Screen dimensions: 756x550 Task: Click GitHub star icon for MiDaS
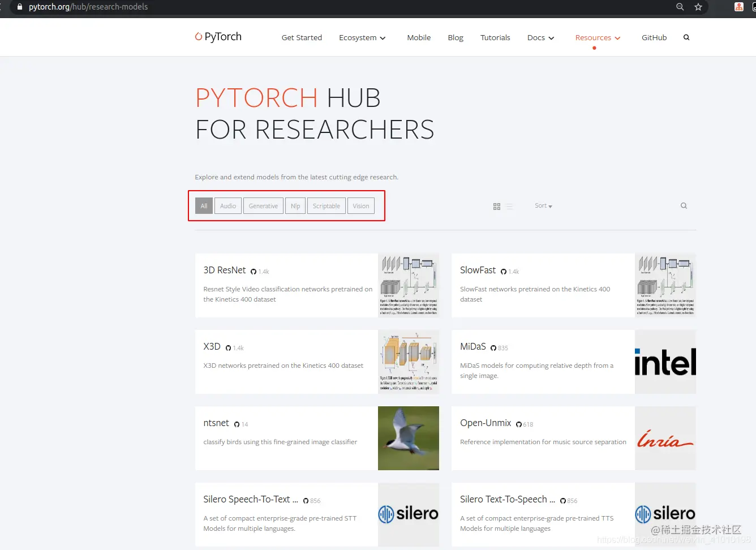click(493, 348)
